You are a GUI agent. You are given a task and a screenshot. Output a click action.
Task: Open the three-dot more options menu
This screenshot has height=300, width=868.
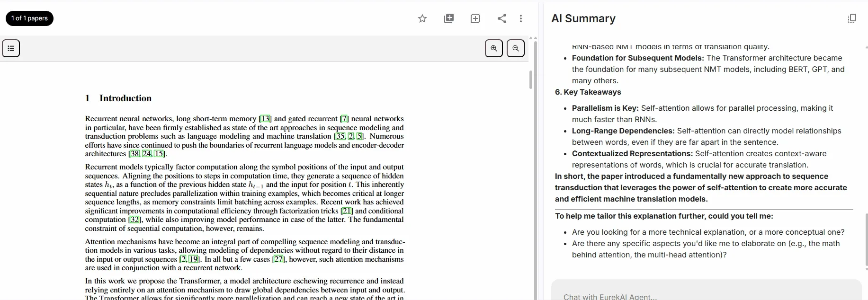click(x=521, y=18)
